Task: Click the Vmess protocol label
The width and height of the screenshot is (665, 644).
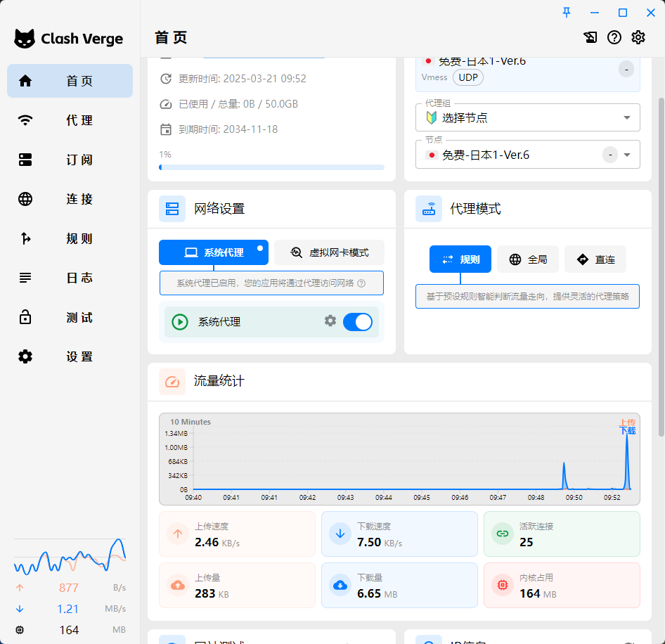Action: tap(434, 77)
